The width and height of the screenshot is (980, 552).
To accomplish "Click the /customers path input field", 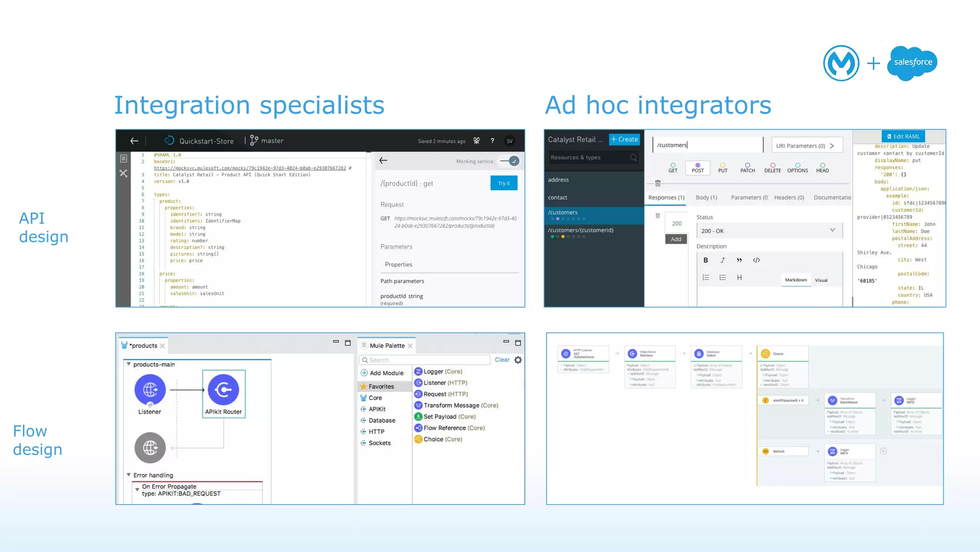I will pos(707,145).
